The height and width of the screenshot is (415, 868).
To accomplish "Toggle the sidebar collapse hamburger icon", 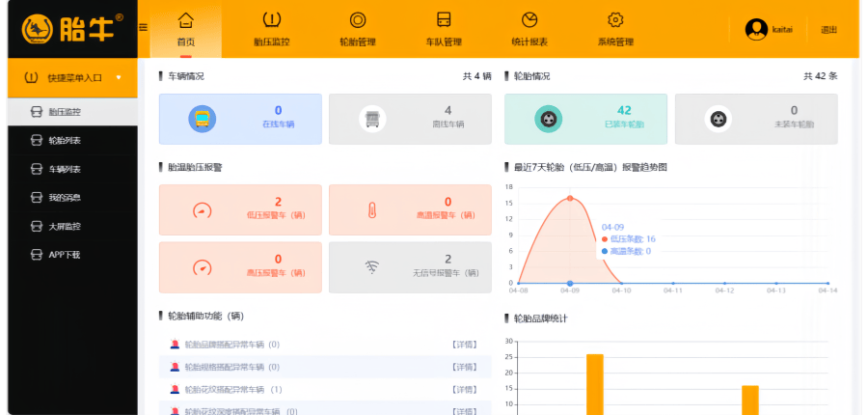I will pyautogui.click(x=143, y=27).
